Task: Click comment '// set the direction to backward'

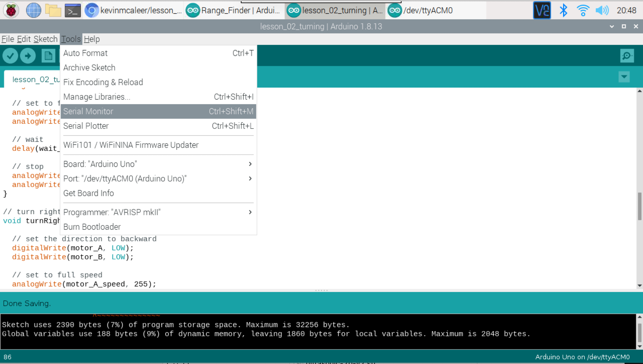Action: tap(84, 239)
